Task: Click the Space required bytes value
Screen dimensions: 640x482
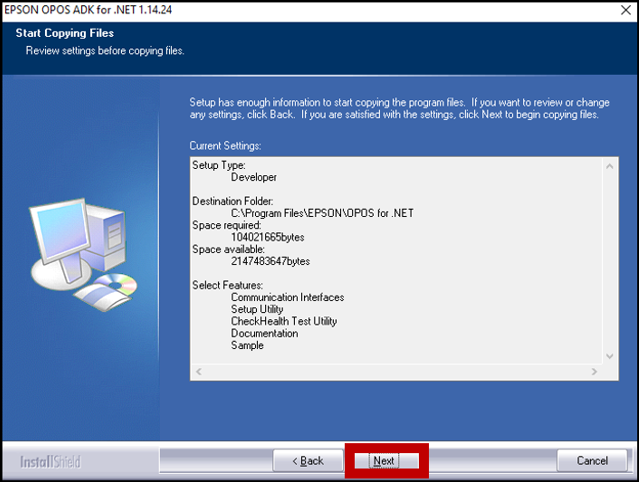Action: pos(268,237)
